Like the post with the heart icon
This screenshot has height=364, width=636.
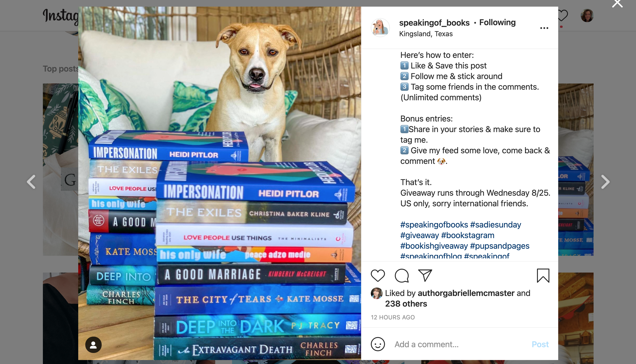pyautogui.click(x=378, y=275)
